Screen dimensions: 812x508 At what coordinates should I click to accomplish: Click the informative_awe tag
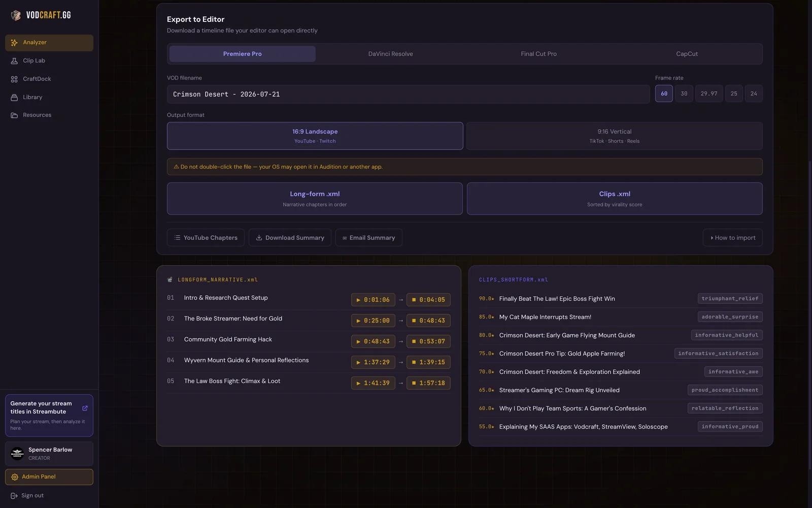pos(733,372)
